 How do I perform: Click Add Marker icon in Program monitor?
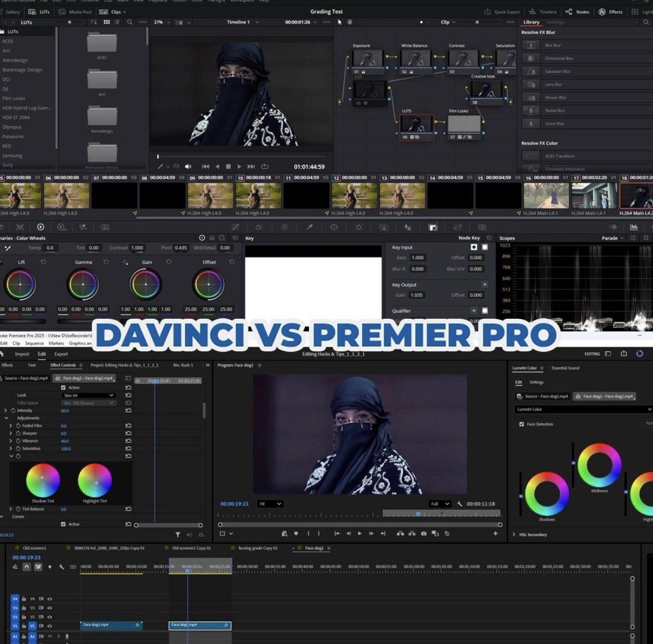point(296,534)
